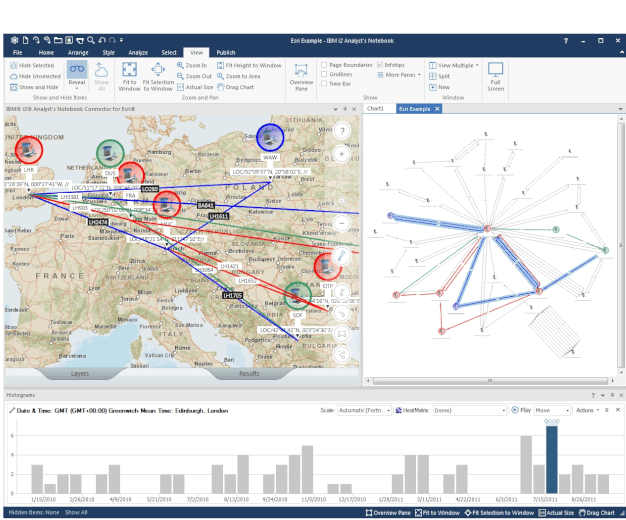Toggle the Overview Pane ribbon button

pos(301,77)
